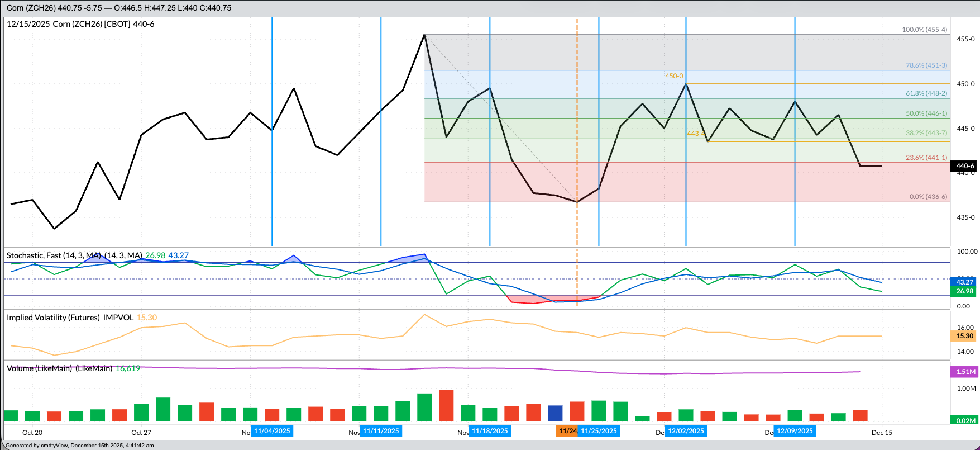Select the orange 11/24 date marker
This screenshot has height=450, width=980.
point(567,431)
